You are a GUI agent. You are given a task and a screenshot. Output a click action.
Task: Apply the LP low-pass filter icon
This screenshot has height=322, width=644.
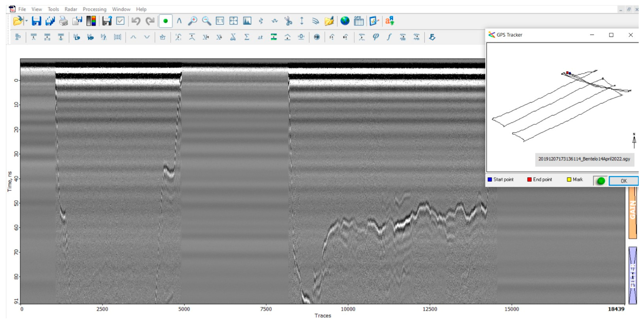coord(77,37)
